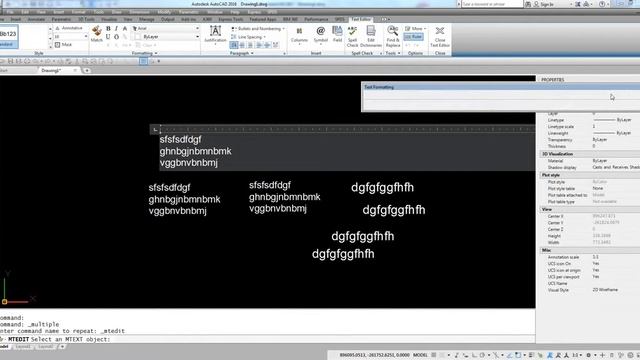The width and height of the screenshot is (640, 360).
Task: Open the Performance ribbon tab
Action: point(316,19)
